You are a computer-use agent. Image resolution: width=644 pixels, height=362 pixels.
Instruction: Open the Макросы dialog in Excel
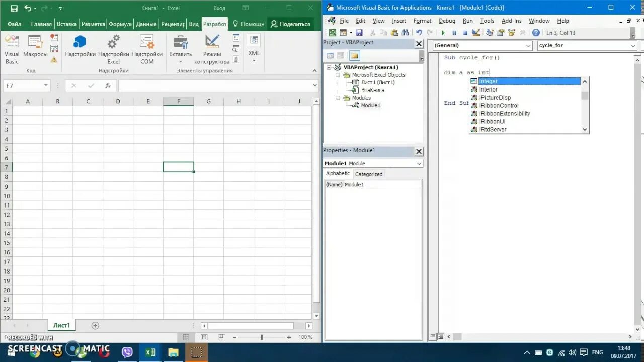(35, 47)
